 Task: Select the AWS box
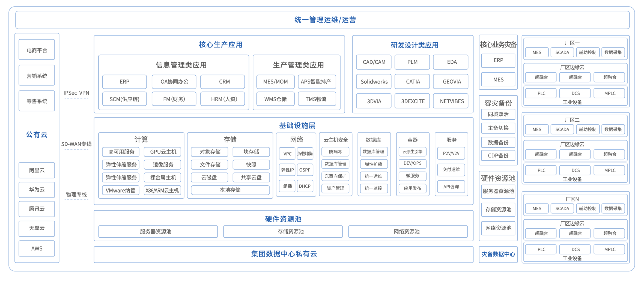(37, 248)
